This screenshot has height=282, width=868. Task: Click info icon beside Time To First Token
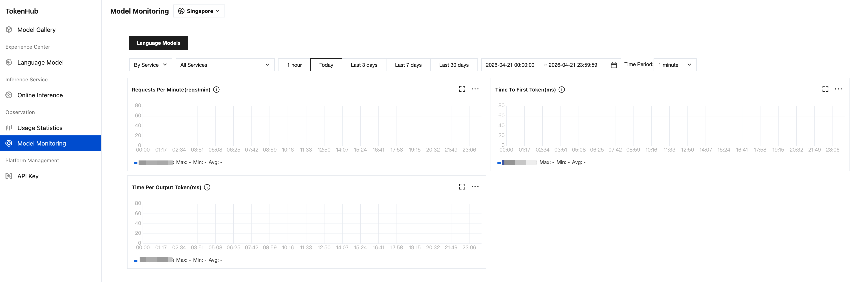[562, 89]
